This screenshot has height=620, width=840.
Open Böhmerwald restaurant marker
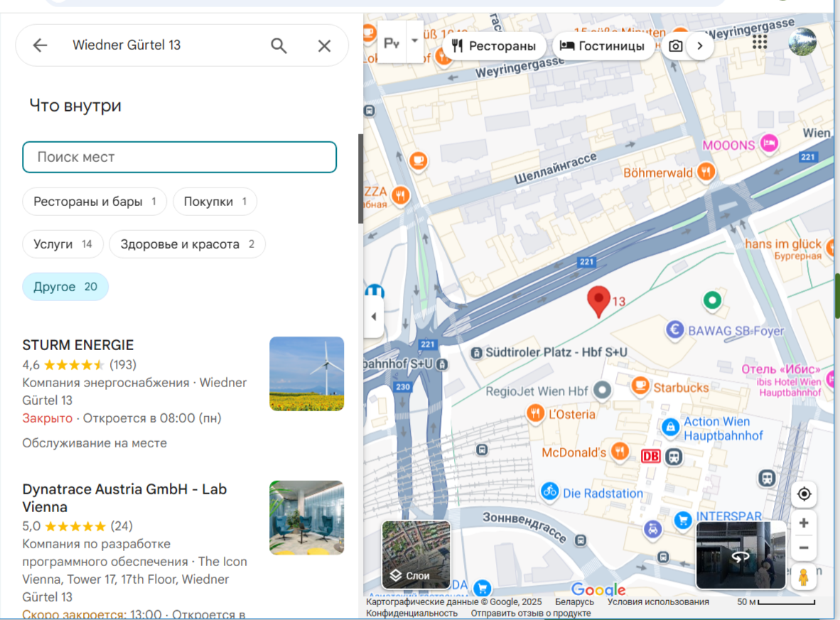click(x=706, y=172)
